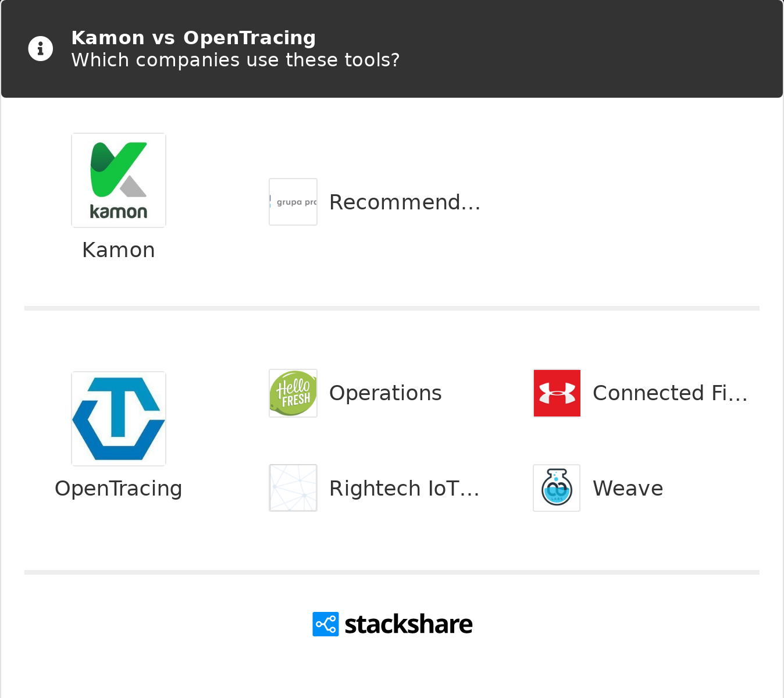Click the HelloFresh logo icon
Image resolution: width=784 pixels, height=698 pixels.
293,393
